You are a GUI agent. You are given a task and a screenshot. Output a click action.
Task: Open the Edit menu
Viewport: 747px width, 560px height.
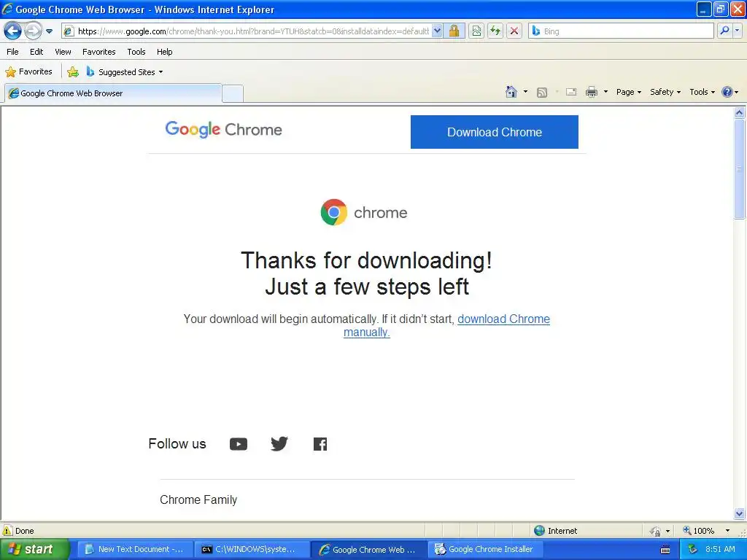pyautogui.click(x=36, y=52)
